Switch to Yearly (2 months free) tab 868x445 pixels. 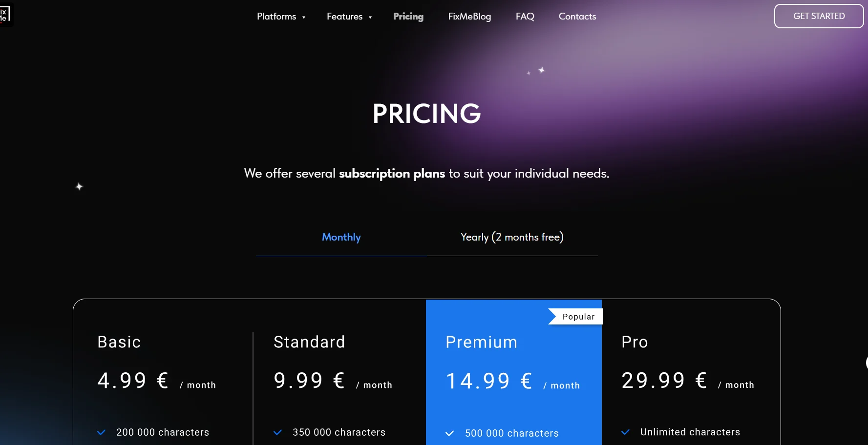pos(512,237)
